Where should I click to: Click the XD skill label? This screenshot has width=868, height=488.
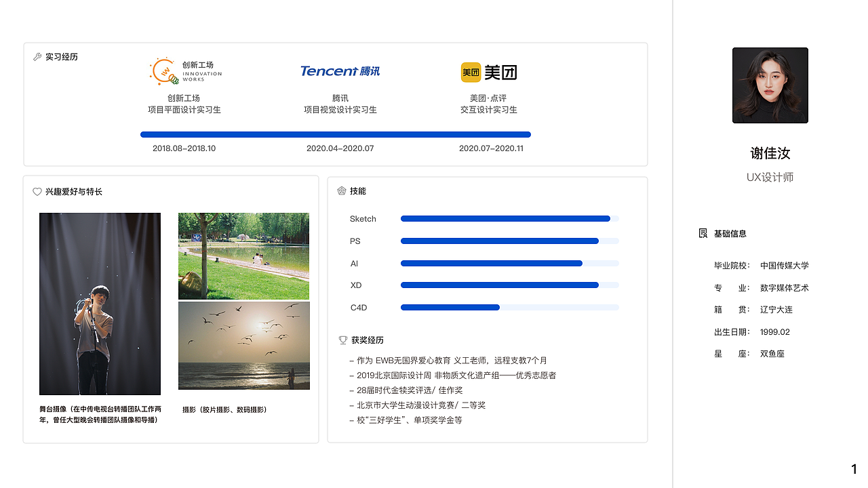pos(356,285)
